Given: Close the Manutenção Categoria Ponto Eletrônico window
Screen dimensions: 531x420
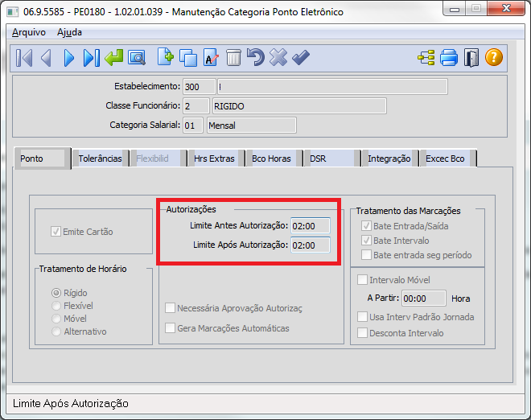Looking at the screenshot, I should coord(506,9).
